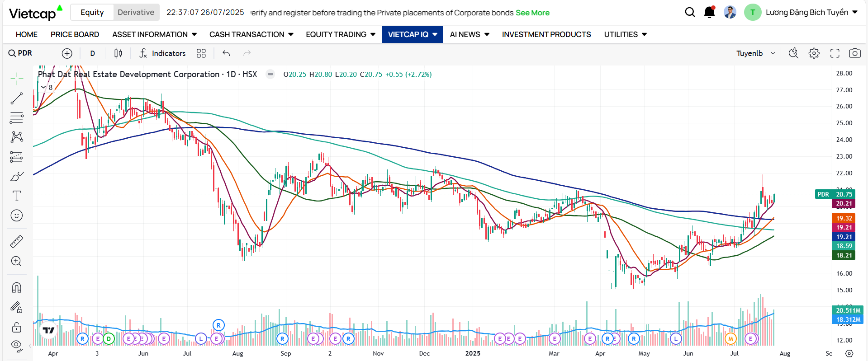This screenshot has width=868, height=361.
Task: Open the PRICE BOARD page
Action: (x=75, y=34)
